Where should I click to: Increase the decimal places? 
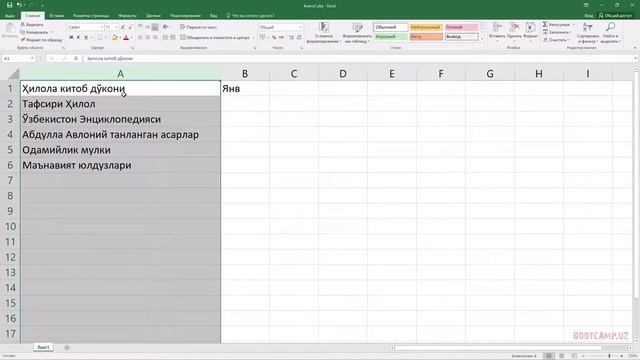click(291, 38)
